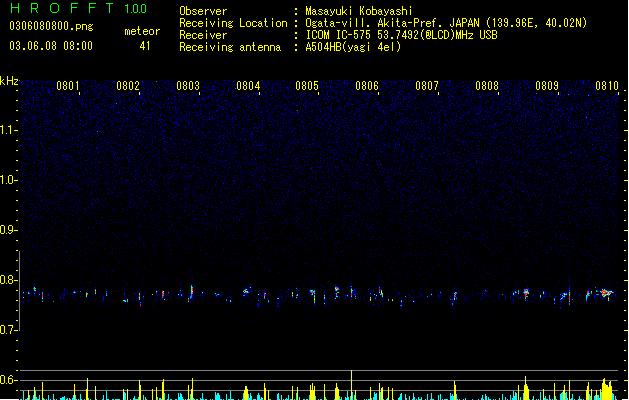This screenshot has height=400, width=629.
Task: Click the Observer label
Action: (x=203, y=11)
